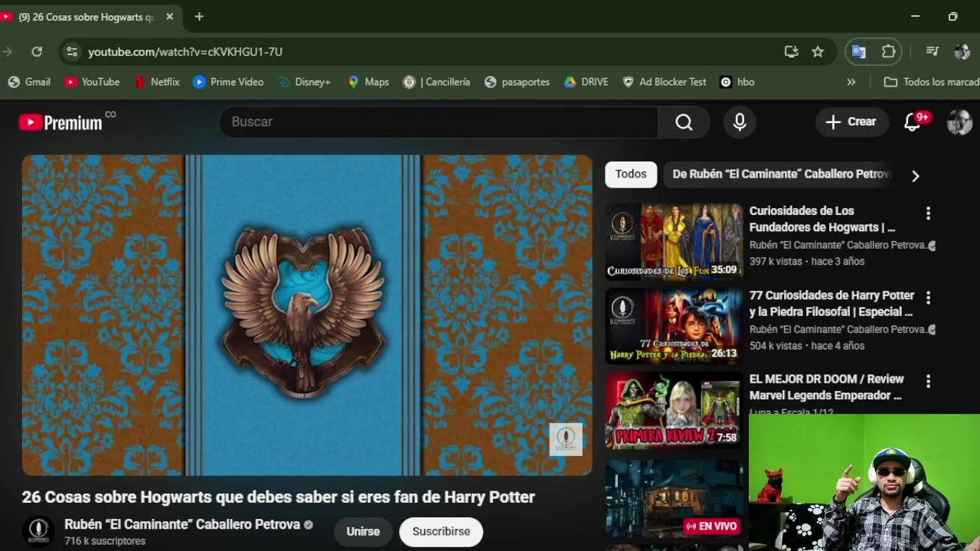Bookmark this page with the star icon
Viewport: 980px width, 551px height.
(818, 51)
